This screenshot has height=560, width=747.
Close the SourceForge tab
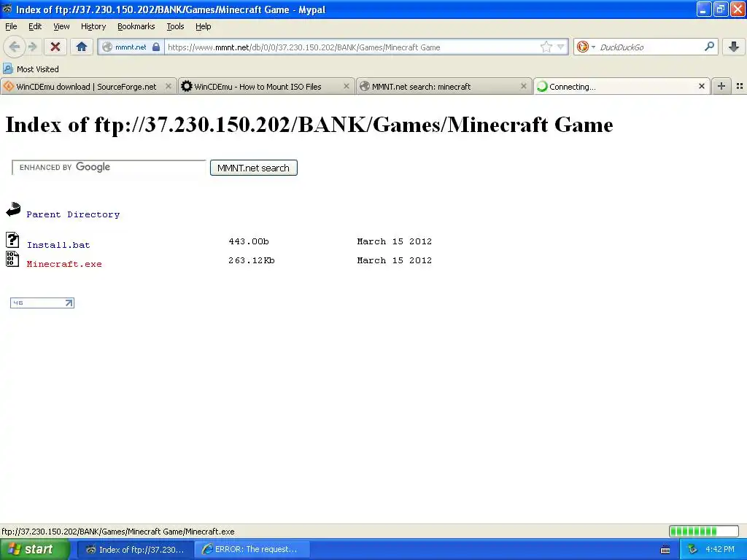[x=169, y=86]
